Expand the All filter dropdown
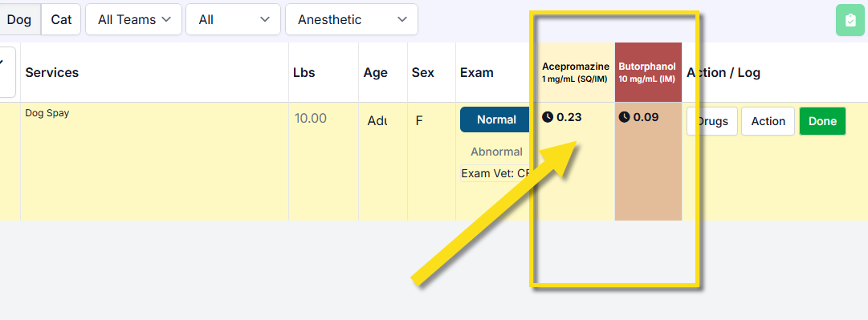Screen dimensions: 868x320 (x=233, y=19)
